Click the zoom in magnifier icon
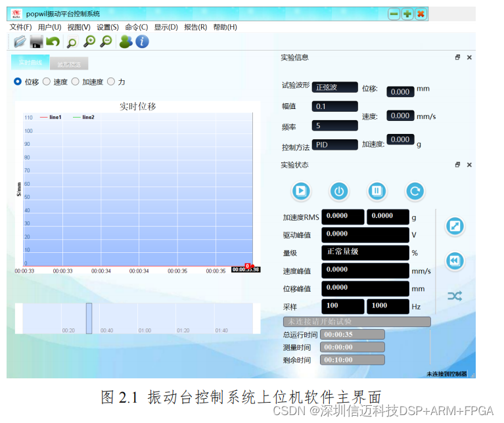This screenshot has width=504, height=423. (x=89, y=41)
